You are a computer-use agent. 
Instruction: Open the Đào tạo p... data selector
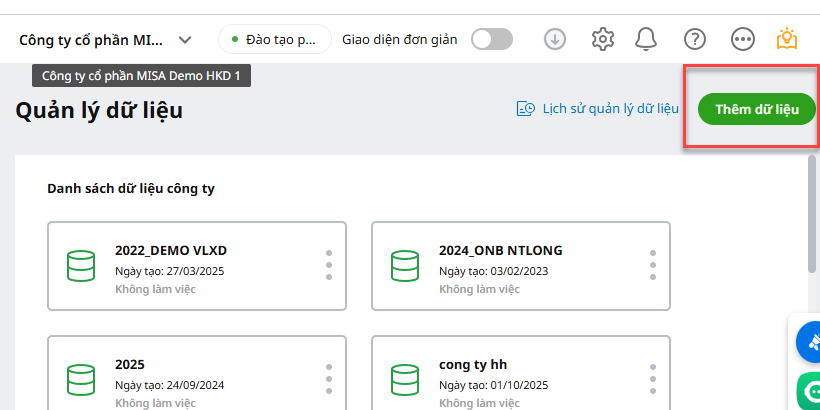274,40
